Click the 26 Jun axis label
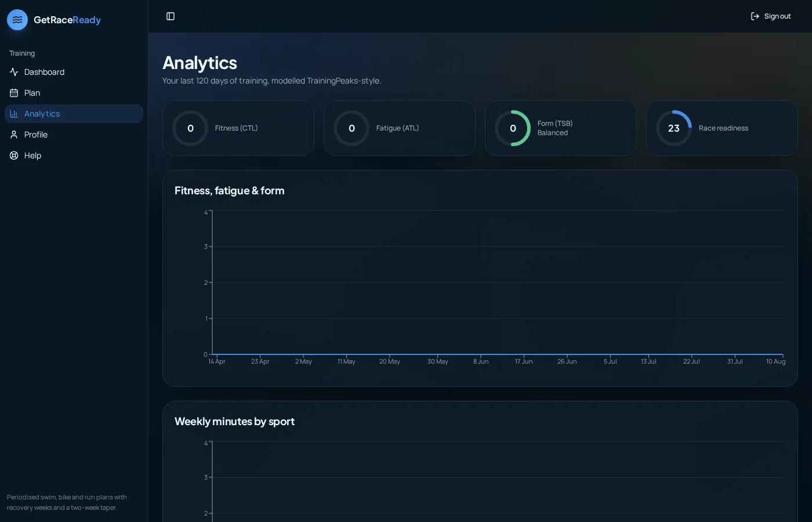 coord(567,361)
